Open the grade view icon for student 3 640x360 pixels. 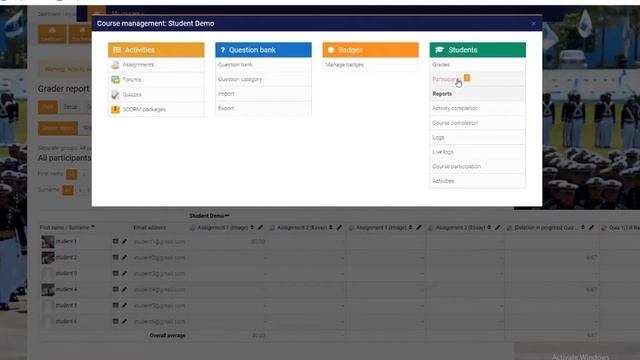[116, 273]
